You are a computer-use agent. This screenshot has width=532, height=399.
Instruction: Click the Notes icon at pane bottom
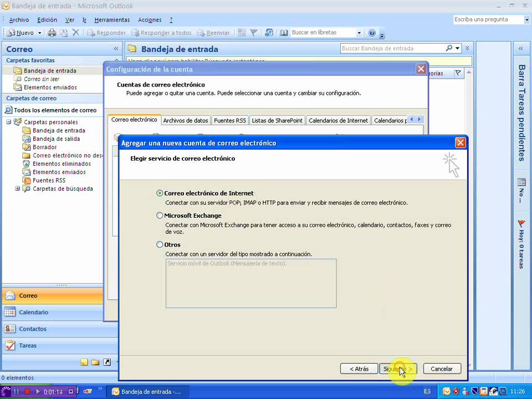(84, 362)
